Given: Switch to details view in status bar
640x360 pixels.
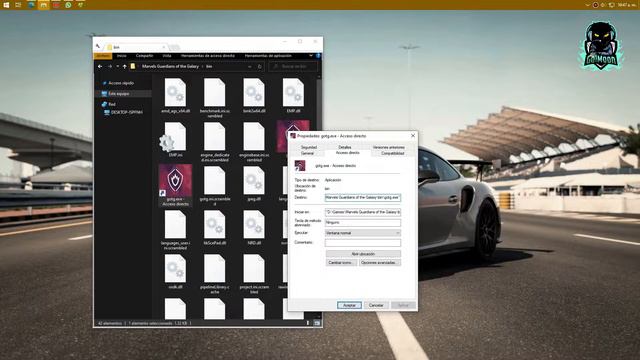Looking at the screenshot, I should click(309, 323).
